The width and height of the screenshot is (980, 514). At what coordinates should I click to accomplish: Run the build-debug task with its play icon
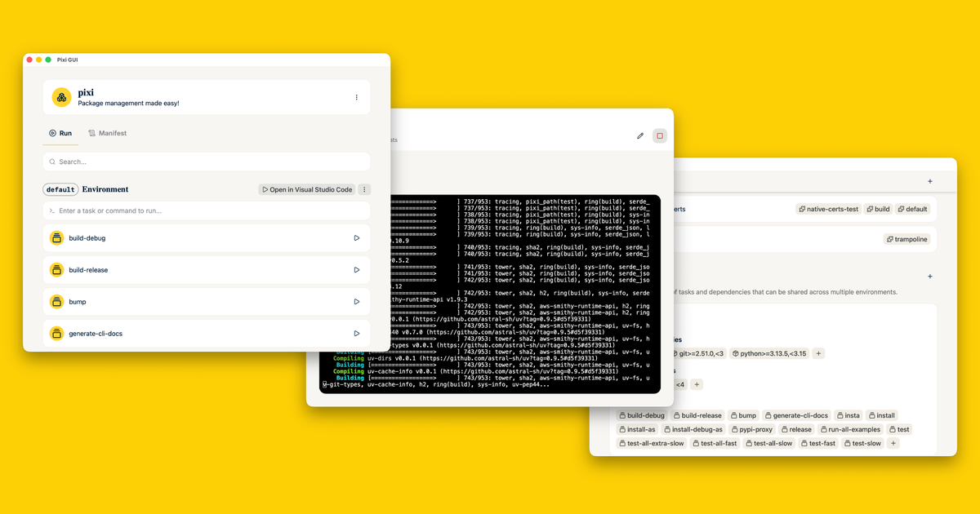pos(357,237)
